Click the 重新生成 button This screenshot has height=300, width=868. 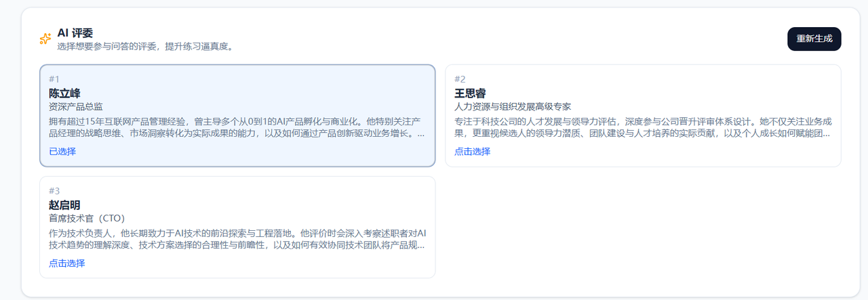pos(814,39)
